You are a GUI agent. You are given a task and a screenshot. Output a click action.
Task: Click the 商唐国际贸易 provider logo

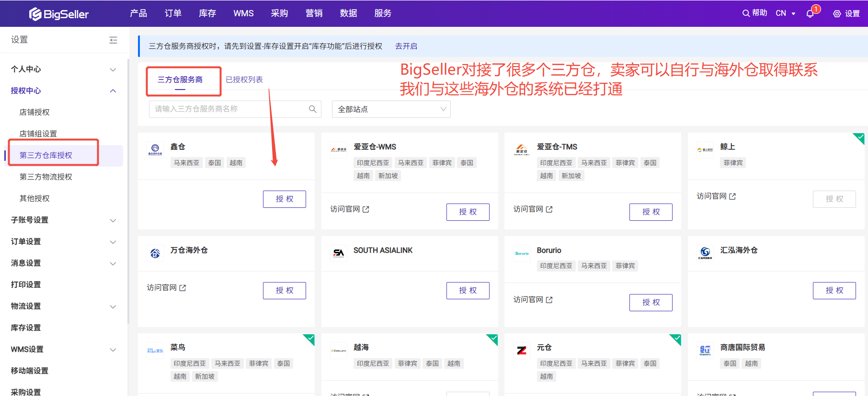[x=705, y=350]
